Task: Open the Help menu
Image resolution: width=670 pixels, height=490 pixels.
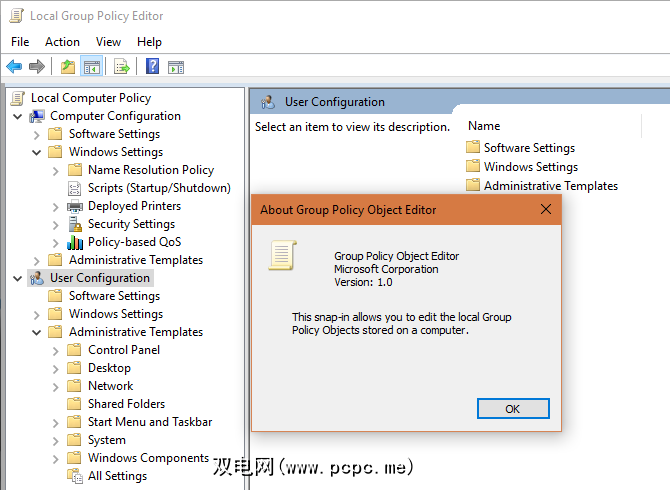Action: [x=149, y=42]
